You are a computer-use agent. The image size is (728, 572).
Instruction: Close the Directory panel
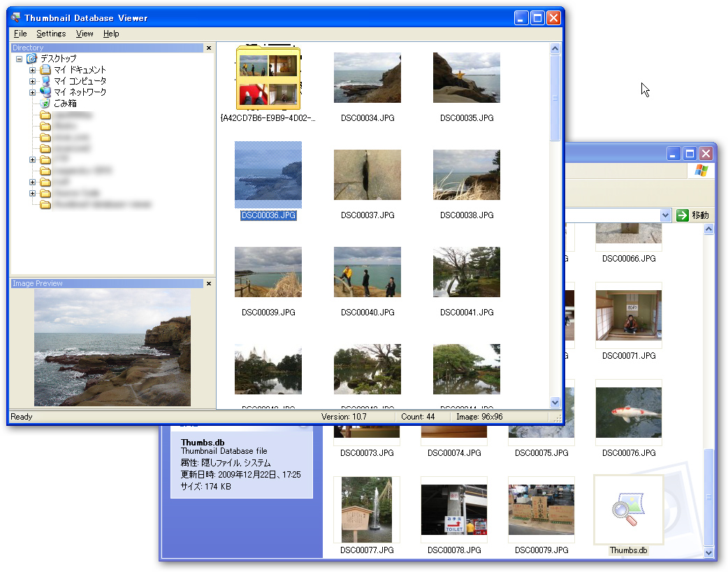[209, 48]
